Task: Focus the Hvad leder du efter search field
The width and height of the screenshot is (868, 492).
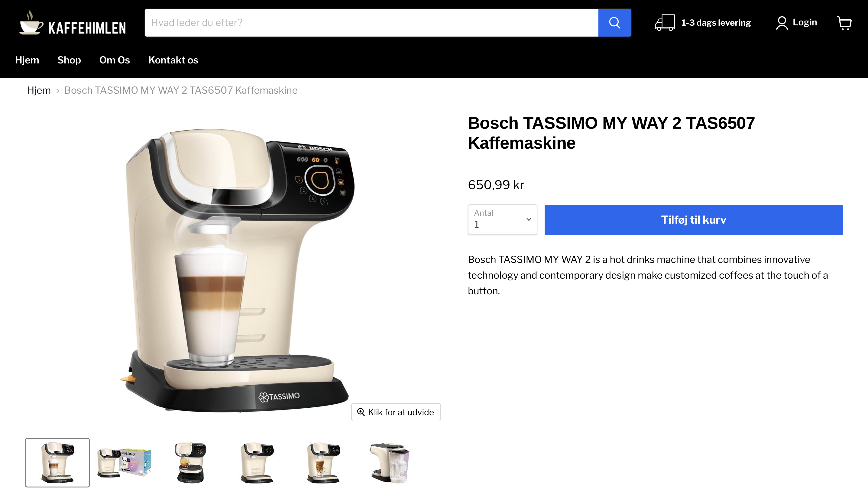Action: point(371,23)
